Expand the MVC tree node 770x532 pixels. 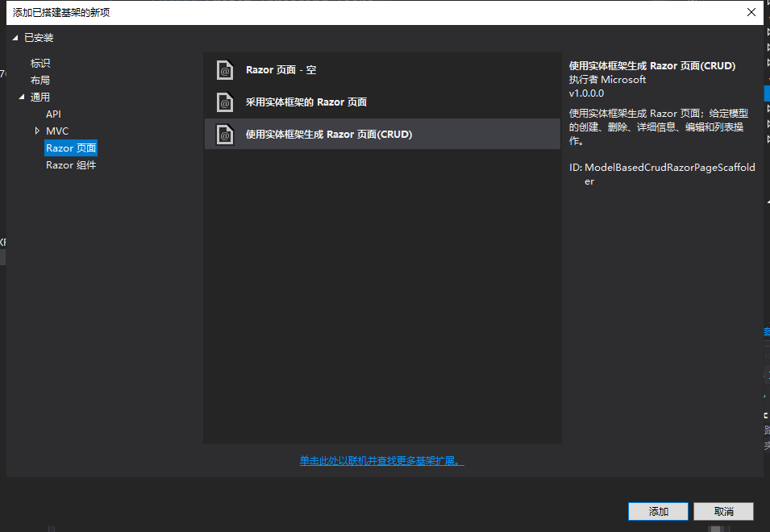pos(35,131)
